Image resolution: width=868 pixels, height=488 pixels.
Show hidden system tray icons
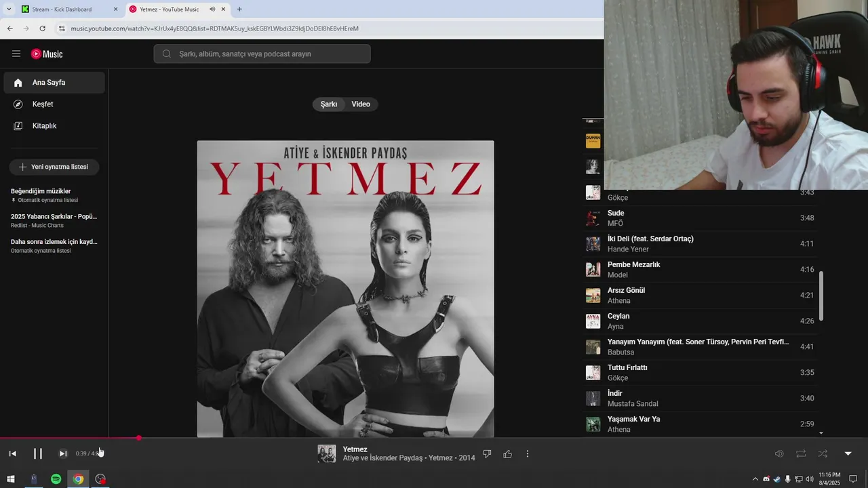point(755,479)
